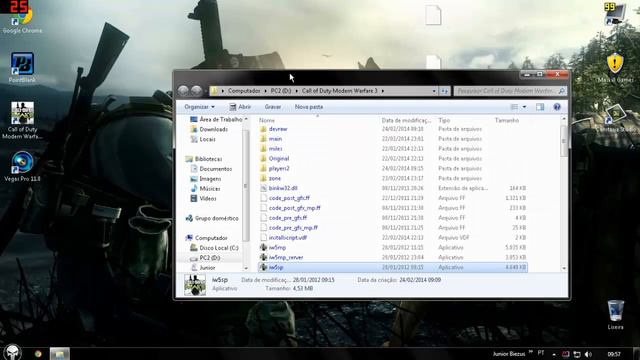The width and height of the screenshot is (640, 360).
Task: Toggle the preview pane button
Action: (x=540, y=107)
